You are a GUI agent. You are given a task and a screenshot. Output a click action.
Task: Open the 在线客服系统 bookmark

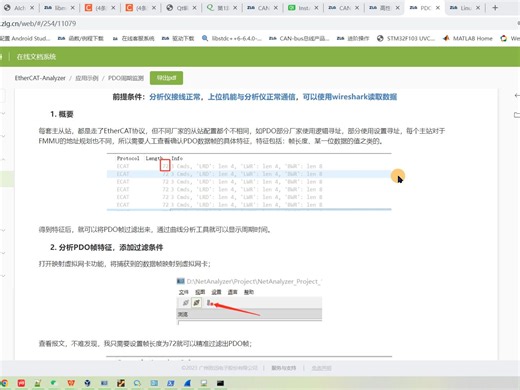coord(133,38)
